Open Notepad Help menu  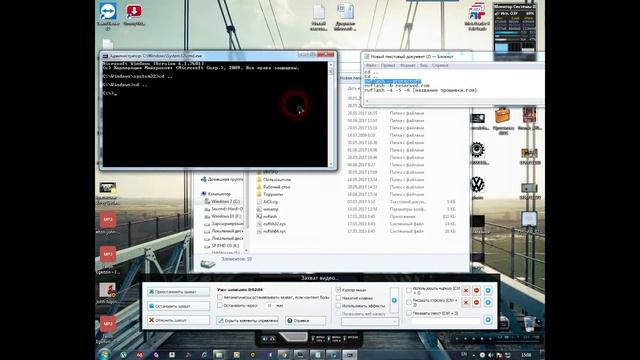pos(440,65)
